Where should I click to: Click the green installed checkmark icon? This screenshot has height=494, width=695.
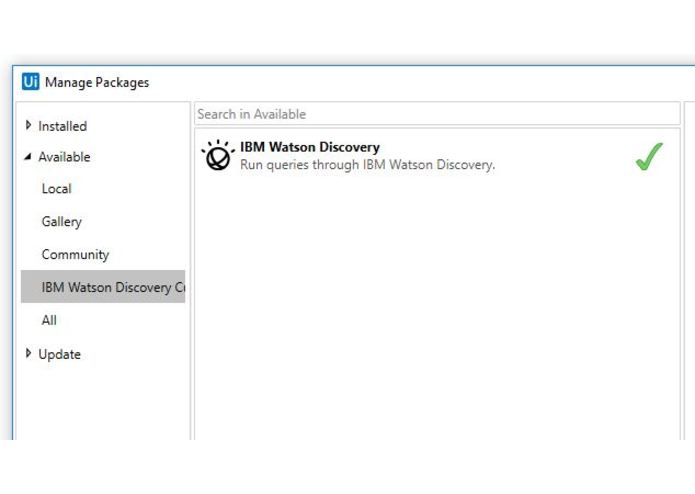649,156
